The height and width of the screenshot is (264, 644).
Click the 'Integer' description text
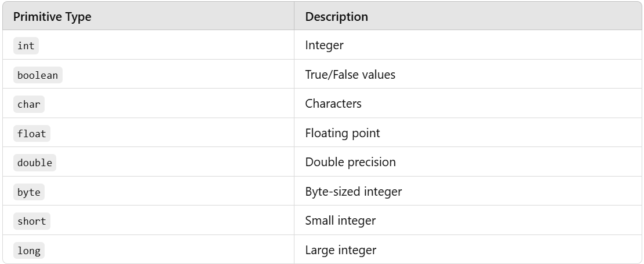click(325, 45)
